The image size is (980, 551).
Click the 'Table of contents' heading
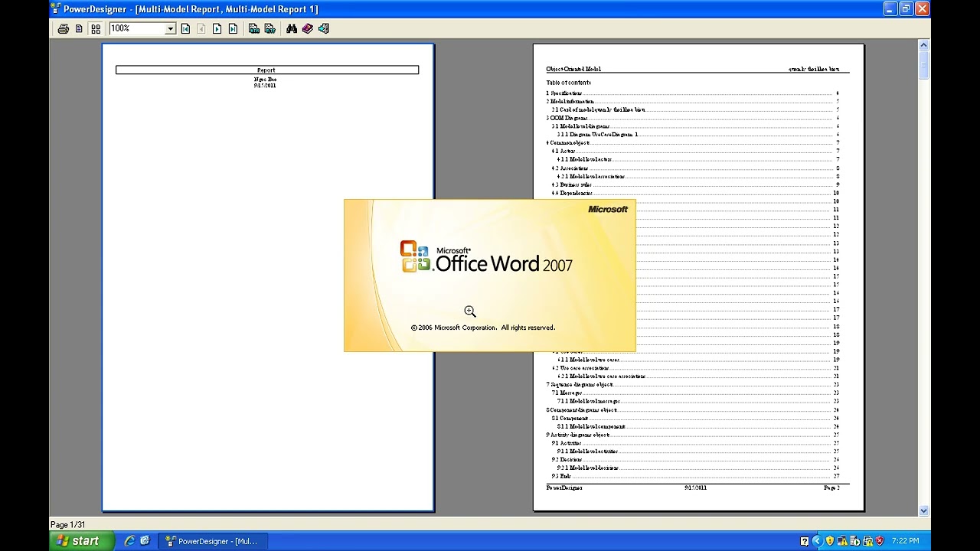[x=568, y=83]
